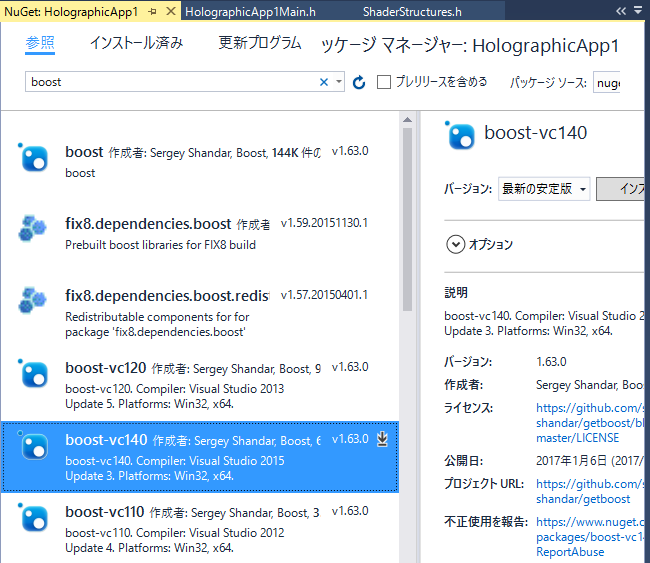
Task: Pin the NuGet: HolographicApp1 tab
Action: coord(152,12)
